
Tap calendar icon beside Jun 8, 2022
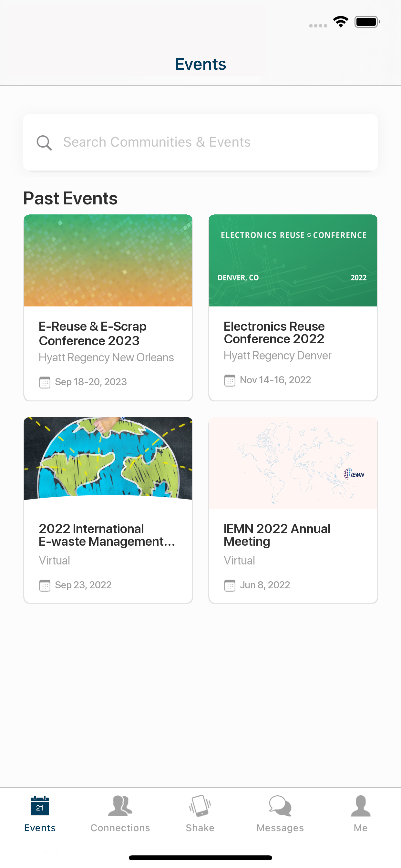point(230,586)
